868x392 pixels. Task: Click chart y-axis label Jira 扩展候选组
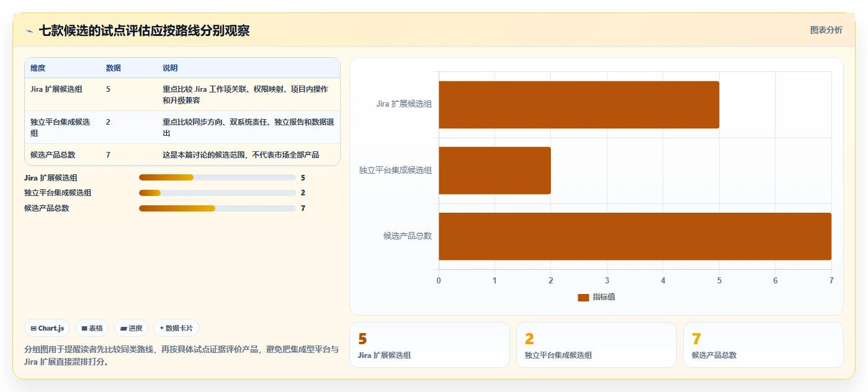pyautogui.click(x=404, y=104)
